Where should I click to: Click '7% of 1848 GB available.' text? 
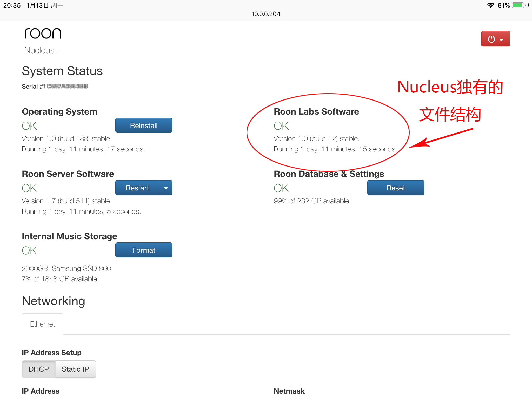coord(60,279)
